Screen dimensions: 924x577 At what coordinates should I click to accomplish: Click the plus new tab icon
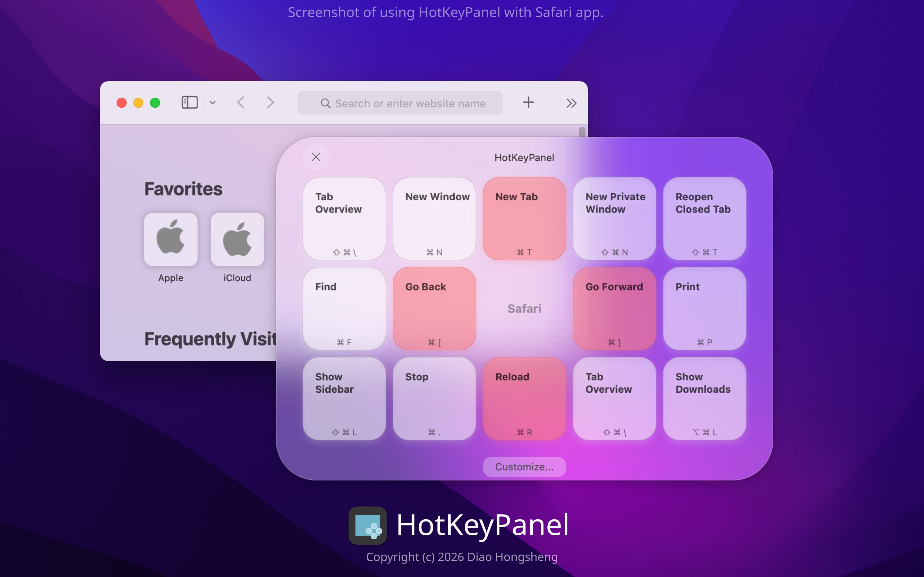click(x=528, y=102)
